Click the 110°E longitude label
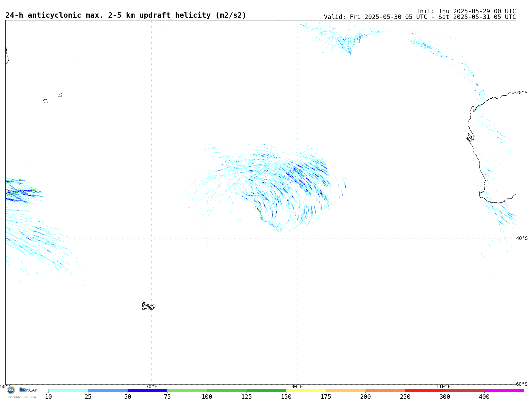Screen dimensions: 532x400 click(443, 386)
